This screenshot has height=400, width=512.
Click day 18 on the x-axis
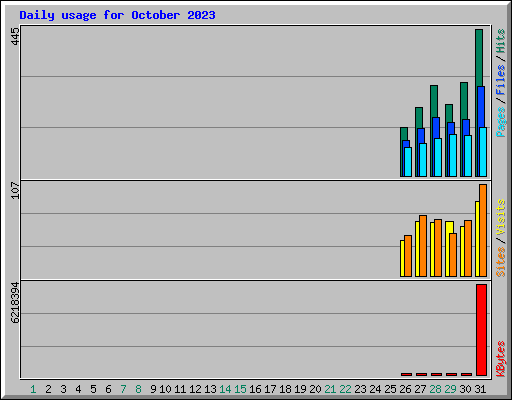[x=285, y=389]
